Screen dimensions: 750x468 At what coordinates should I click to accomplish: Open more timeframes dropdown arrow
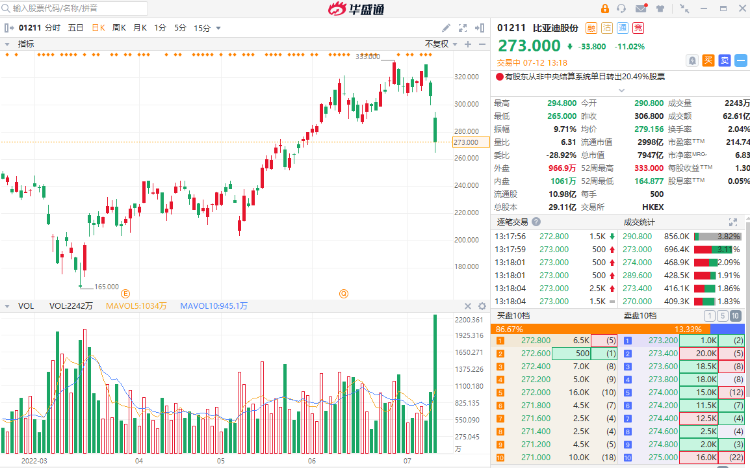point(218,28)
